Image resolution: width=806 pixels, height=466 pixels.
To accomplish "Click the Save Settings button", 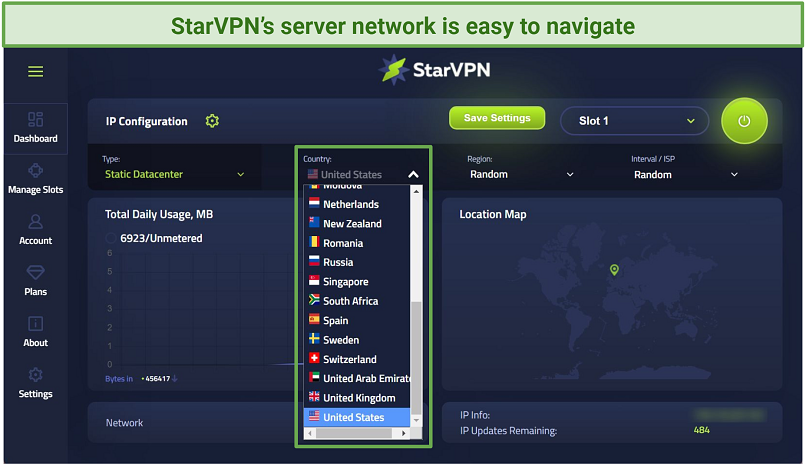I will click(x=497, y=118).
